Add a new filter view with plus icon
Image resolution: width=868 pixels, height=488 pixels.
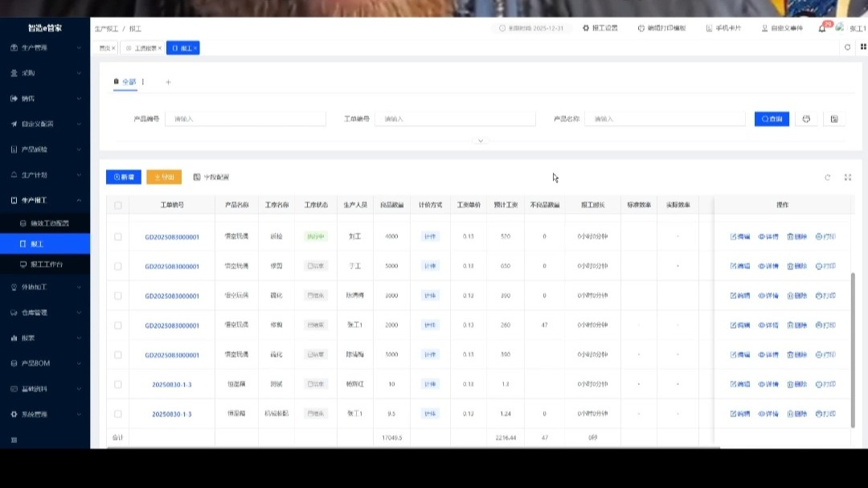168,82
